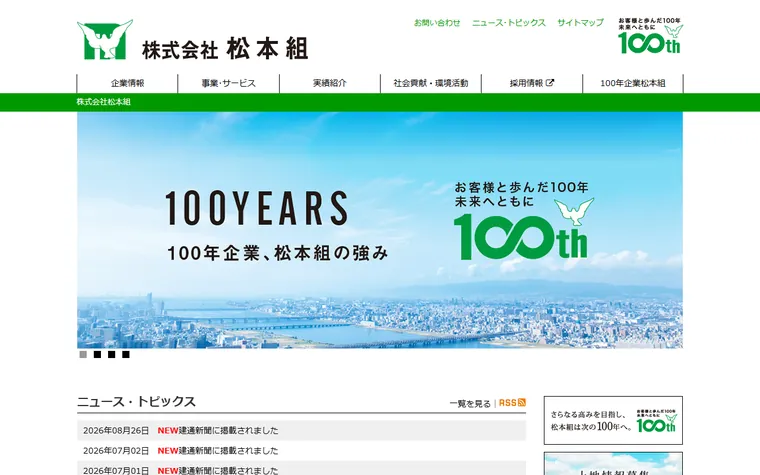Open the サイトマップ link

coord(580,23)
